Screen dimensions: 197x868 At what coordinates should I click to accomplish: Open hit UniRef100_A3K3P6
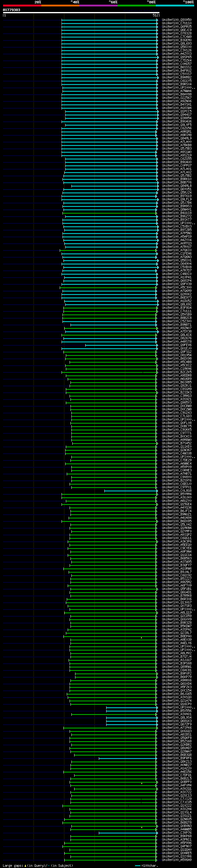click(177, 542)
